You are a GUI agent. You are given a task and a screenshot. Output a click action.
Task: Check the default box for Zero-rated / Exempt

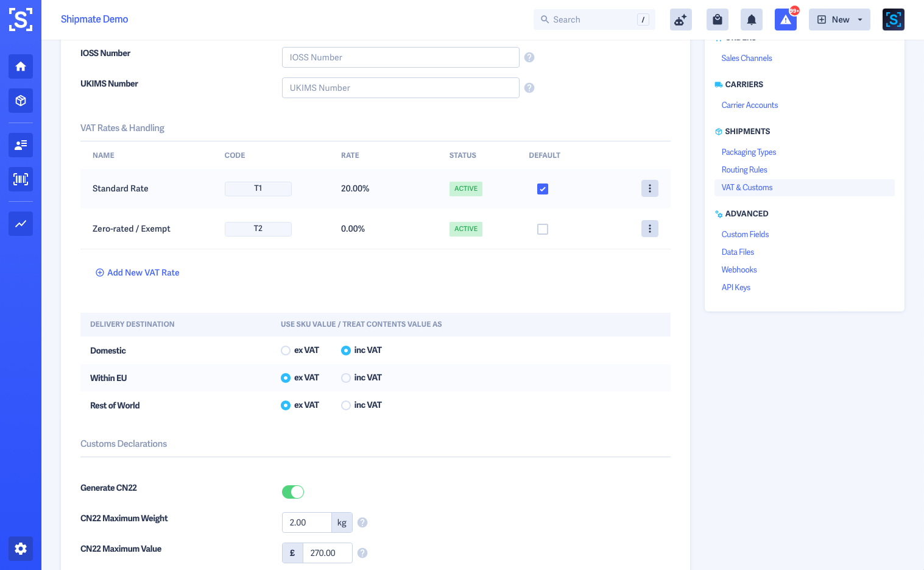[543, 229]
